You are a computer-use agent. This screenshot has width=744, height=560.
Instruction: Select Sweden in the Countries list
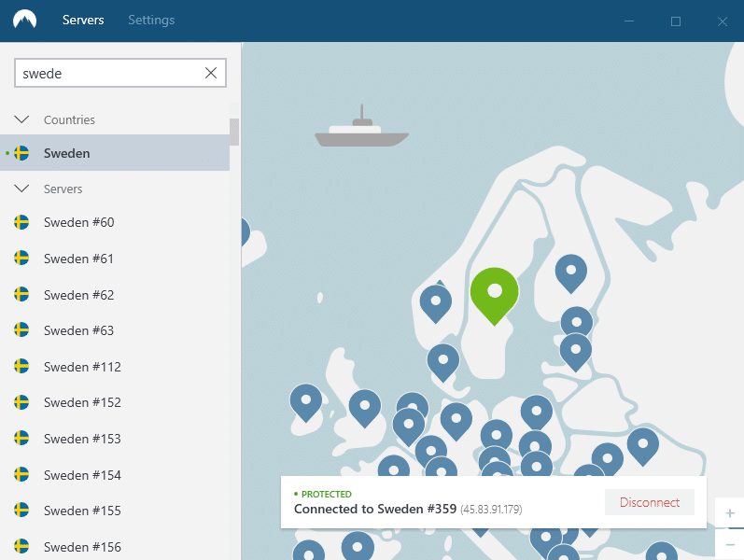(115, 153)
